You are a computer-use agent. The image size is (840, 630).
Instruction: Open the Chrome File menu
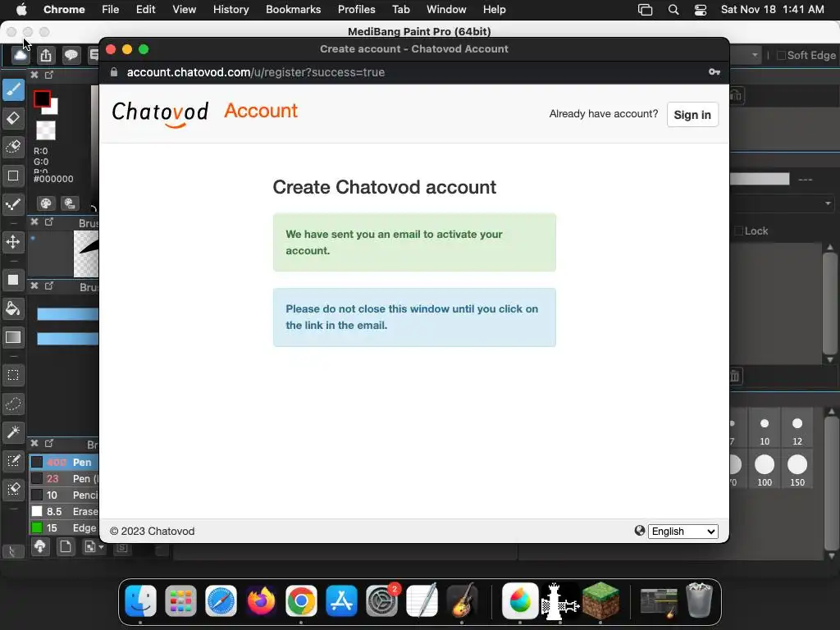[x=111, y=10]
